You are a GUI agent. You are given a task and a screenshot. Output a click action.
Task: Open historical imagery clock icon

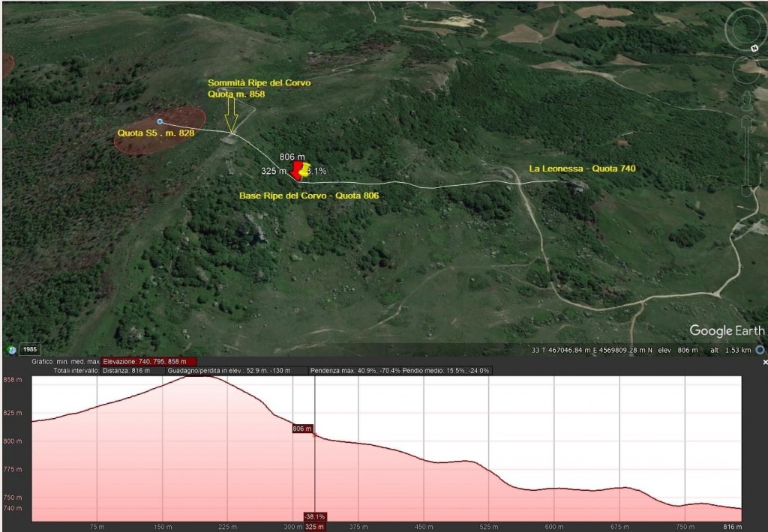tap(11, 349)
